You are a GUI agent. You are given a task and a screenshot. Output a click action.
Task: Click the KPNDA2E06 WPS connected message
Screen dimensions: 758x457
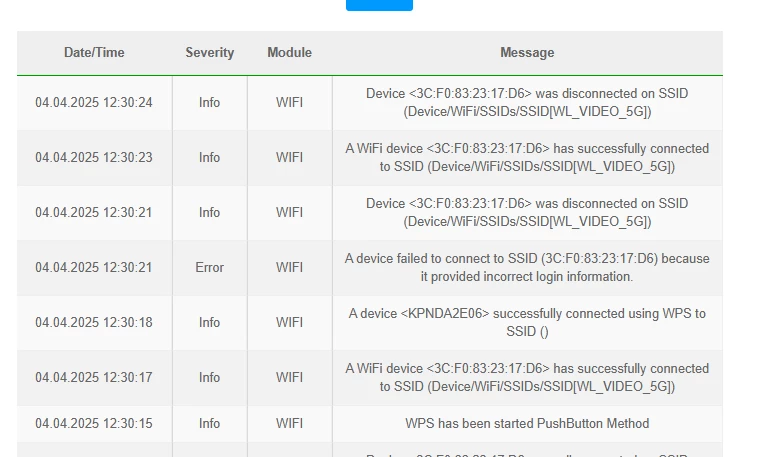tap(527, 323)
